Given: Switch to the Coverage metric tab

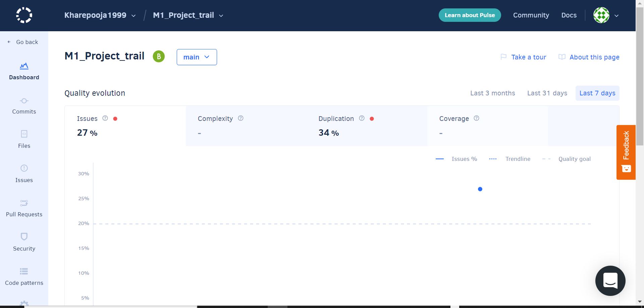Looking at the screenshot, I should tap(488, 126).
